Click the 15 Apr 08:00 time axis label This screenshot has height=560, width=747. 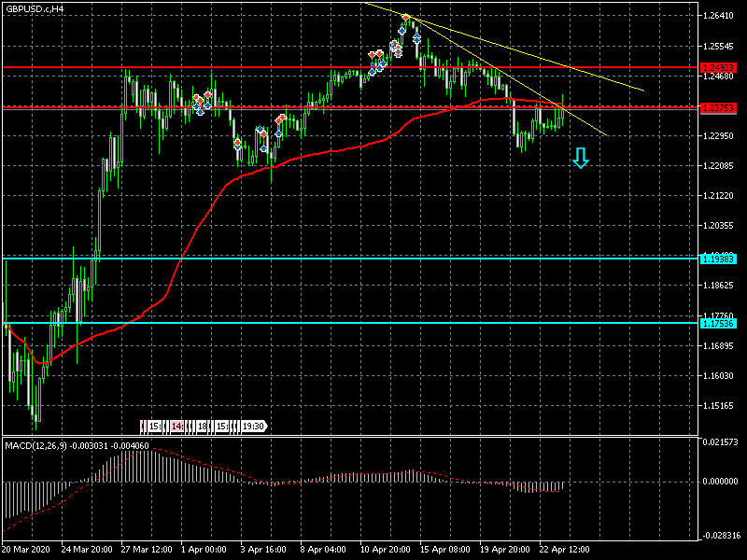point(445,549)
